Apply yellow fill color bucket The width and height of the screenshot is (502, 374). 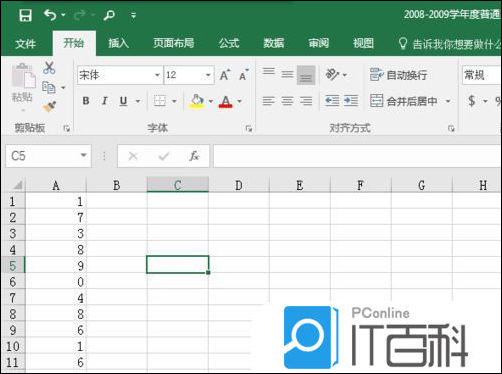(197, 101)
